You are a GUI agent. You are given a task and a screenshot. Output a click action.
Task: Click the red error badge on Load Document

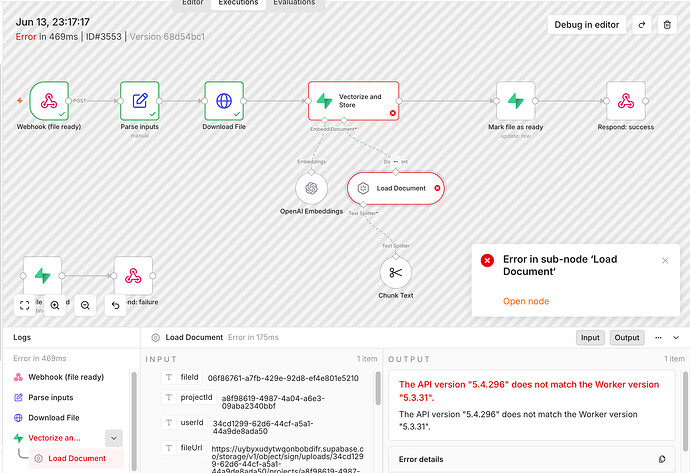pos(437,188)
